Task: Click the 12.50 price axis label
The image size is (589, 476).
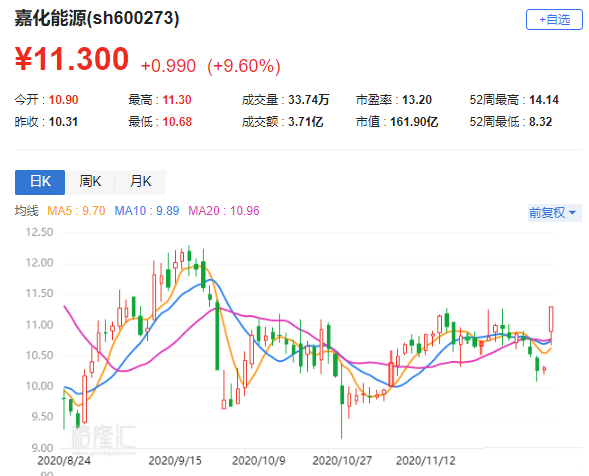Action: pos(39,232)
